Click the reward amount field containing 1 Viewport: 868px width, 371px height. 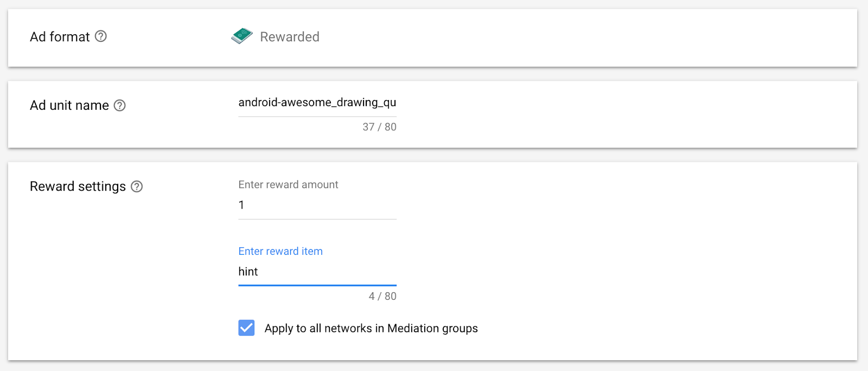pyautogui.click(x=317, y=205)
